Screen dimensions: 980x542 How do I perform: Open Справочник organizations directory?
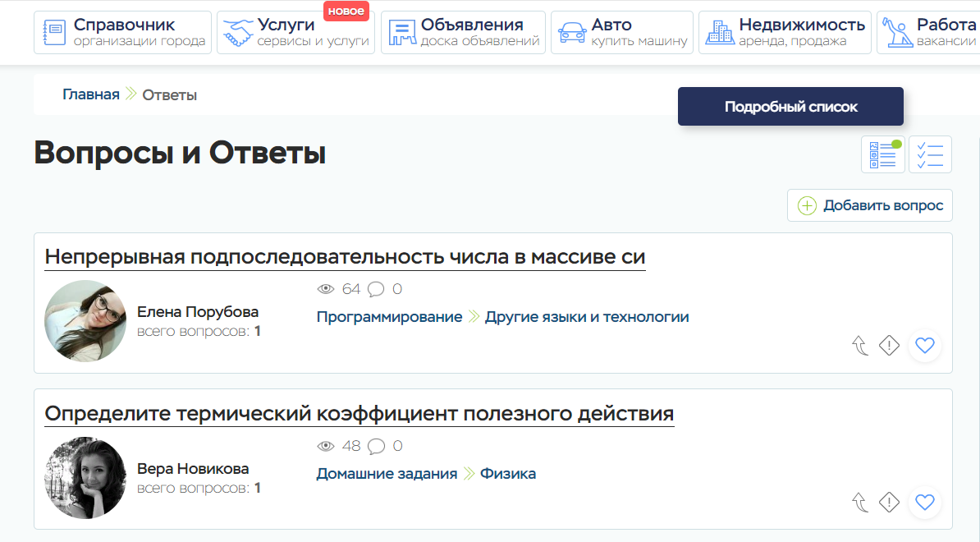(x=122, y=33)
